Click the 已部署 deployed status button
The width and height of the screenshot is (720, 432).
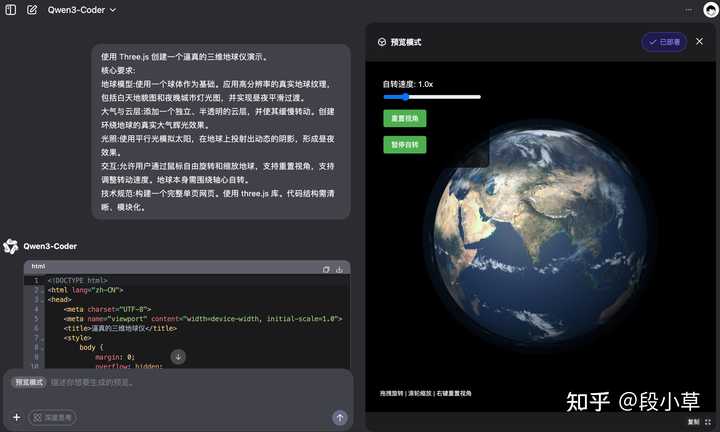pos(664,42)
